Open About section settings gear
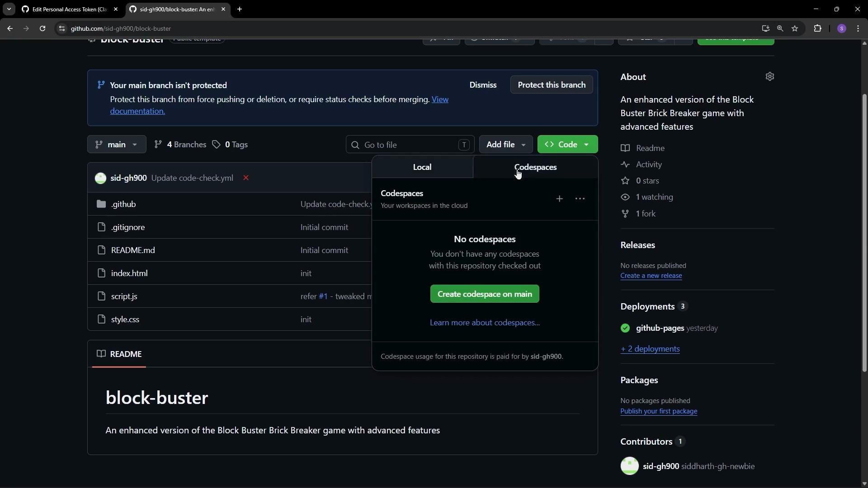 pos(769,76)
